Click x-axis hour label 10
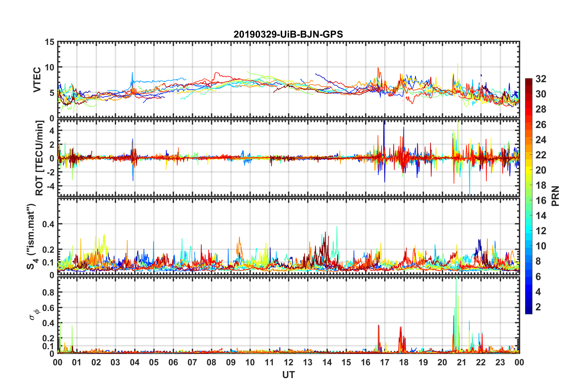Viewport: 577px width, 392px height. click(250, 362)
